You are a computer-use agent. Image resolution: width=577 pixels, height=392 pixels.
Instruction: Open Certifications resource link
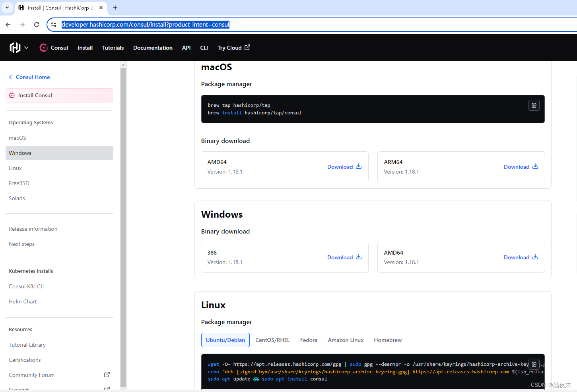point(25,360)
